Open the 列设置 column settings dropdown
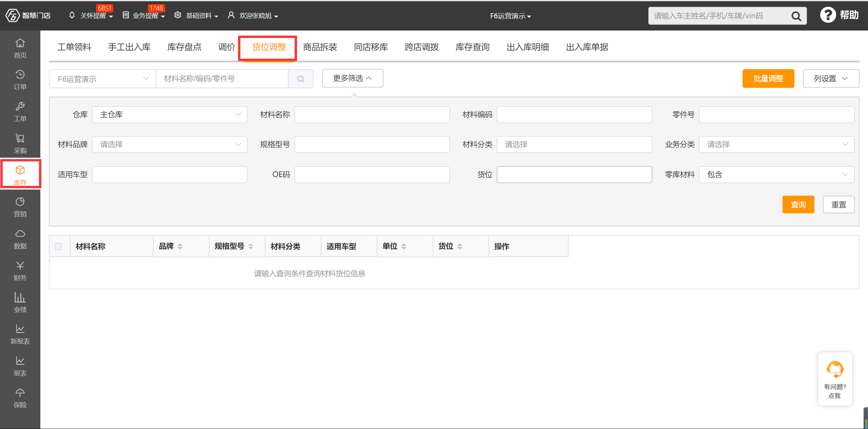This screenshot has height=429, width=868. pos(831,79)
